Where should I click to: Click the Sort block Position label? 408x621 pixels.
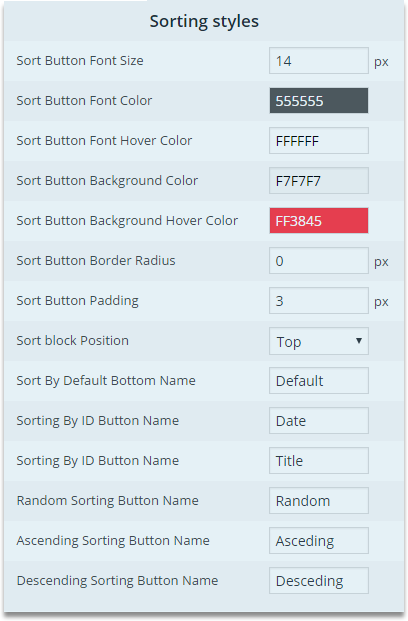72,341
